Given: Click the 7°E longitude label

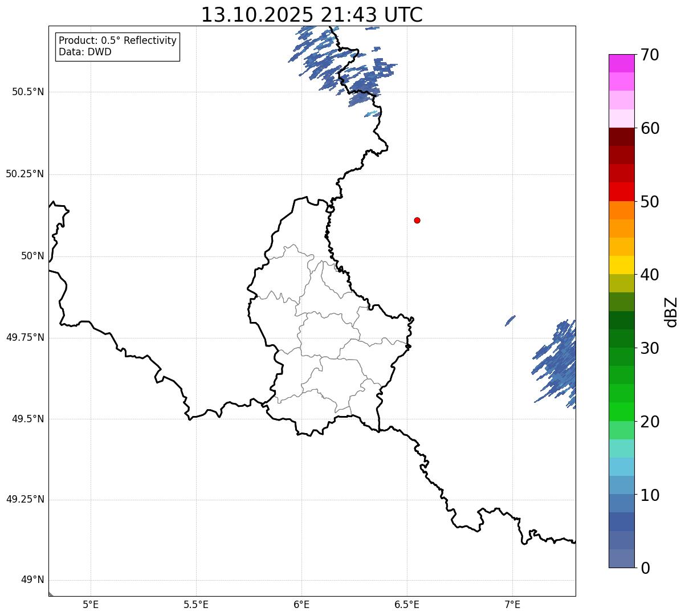Looking at the screenshot, I should tap(512, 604).
